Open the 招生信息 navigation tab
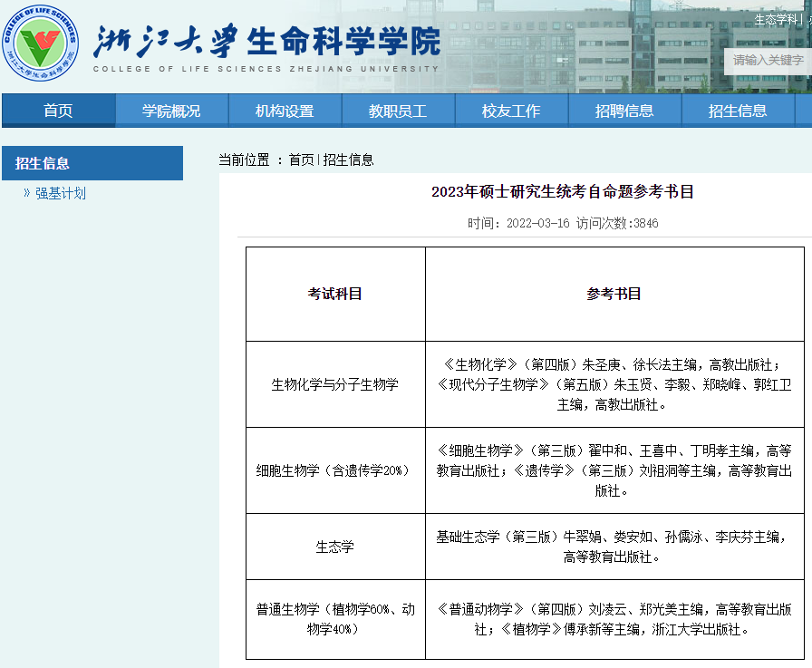812x668 pixels. (739, 110)
